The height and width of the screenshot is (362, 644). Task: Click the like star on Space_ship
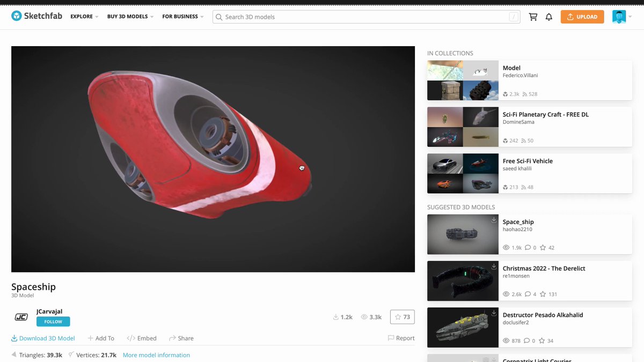pos(543,248)
